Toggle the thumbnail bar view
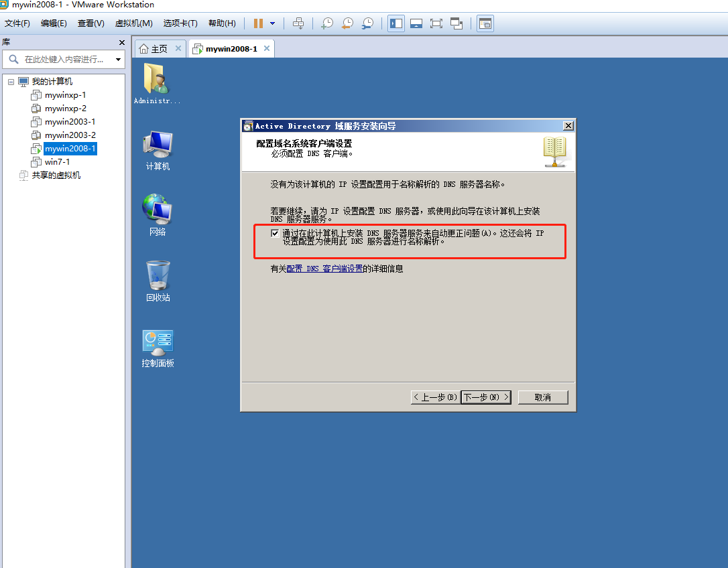This screenshot has width=728, height=568. coord(416,23)
